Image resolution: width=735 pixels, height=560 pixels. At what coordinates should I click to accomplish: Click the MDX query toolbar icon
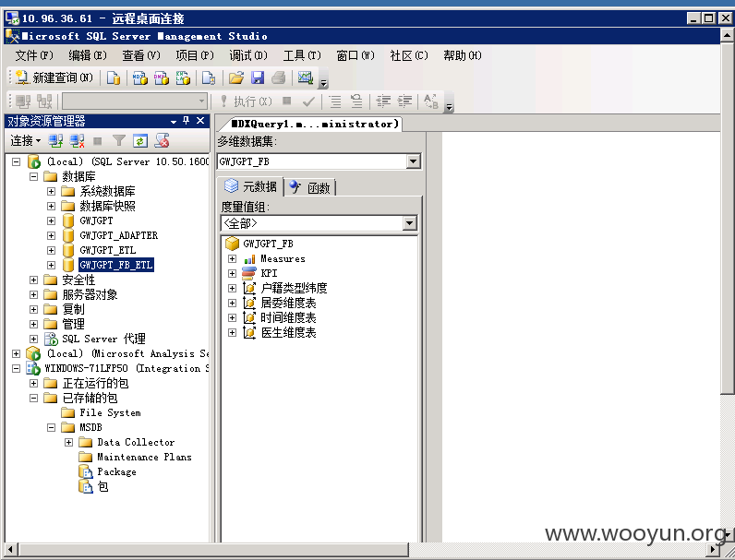tap(139, 77)
